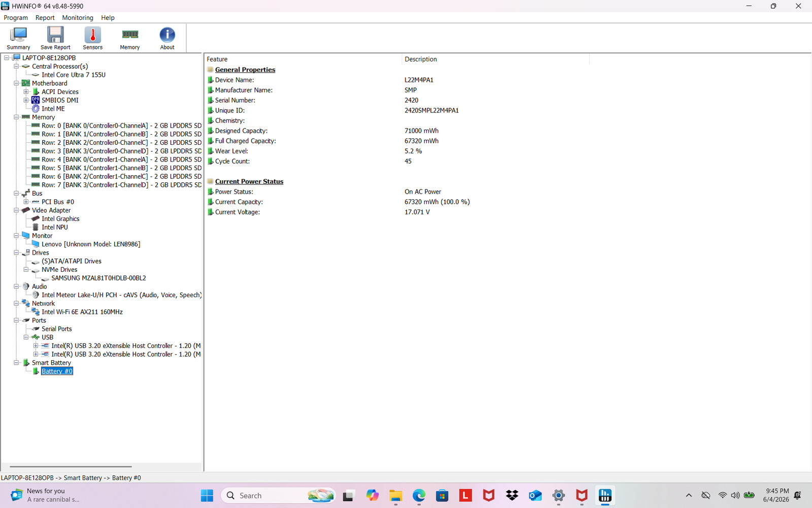Open the News for you widget
The image size is (812, 508).
click(x=45, y=495)
